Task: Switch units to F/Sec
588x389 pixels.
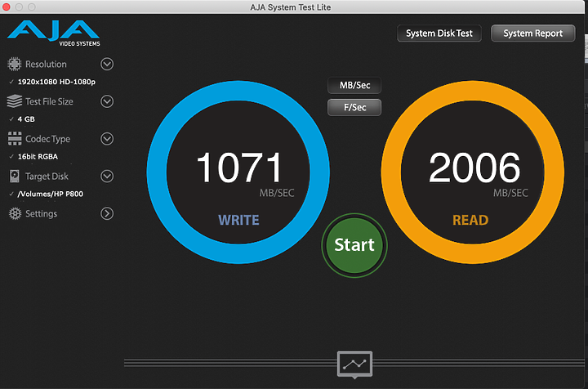Action: (354, 107)
